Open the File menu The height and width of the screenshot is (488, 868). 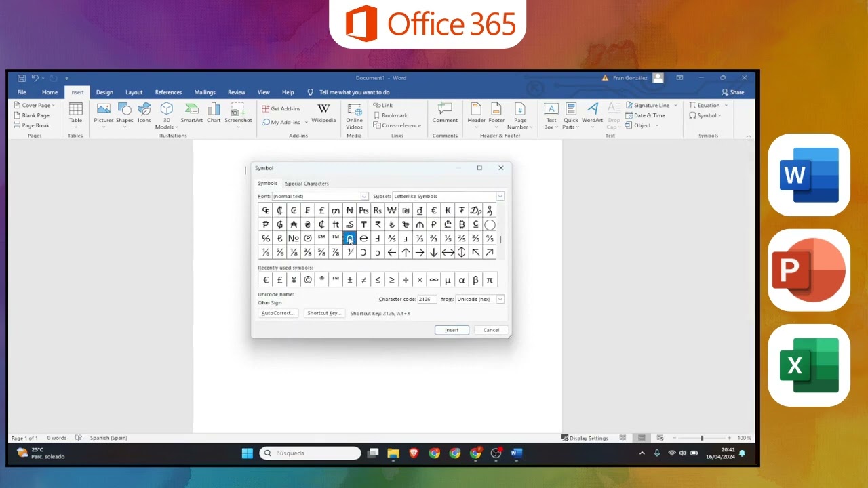[x=22, y=92]
